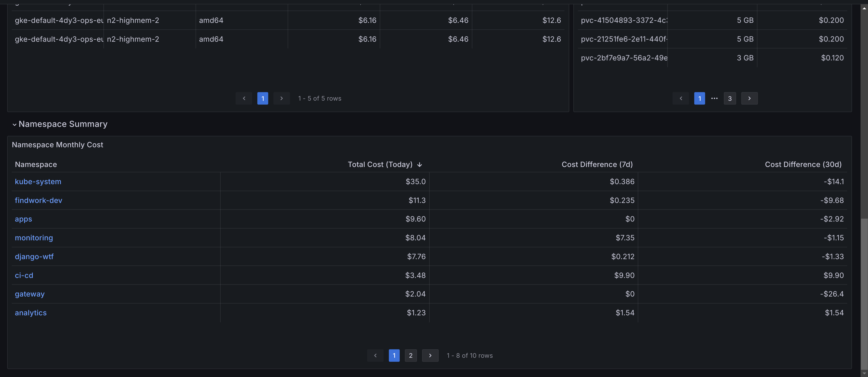868x377 pixels.
Task: Click previous page arrow in namespace table
Action: tap(375, 355)
